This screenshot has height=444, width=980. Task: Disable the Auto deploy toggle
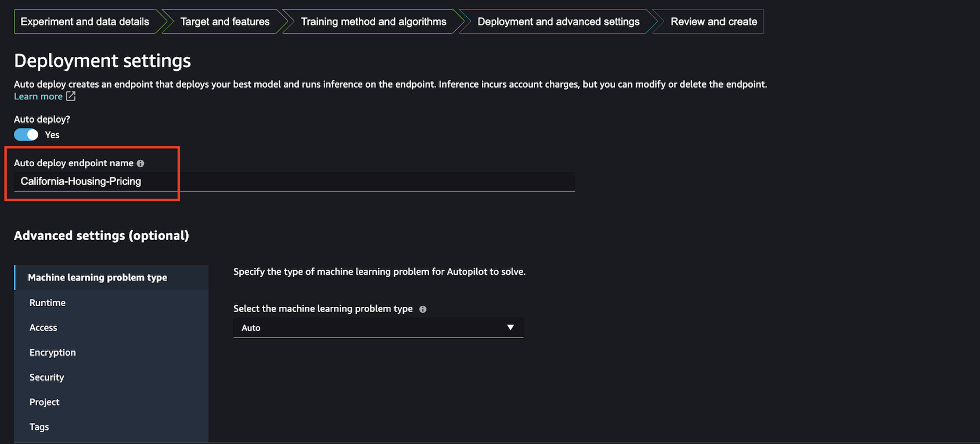(x=26, y=135)
